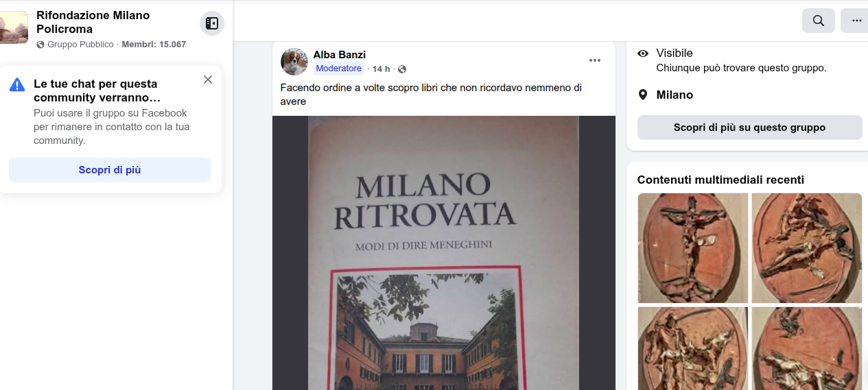Viewport: 868px width, 390px height.
Task: Click the eye icon next to Visibile
Action: (643, 53)
